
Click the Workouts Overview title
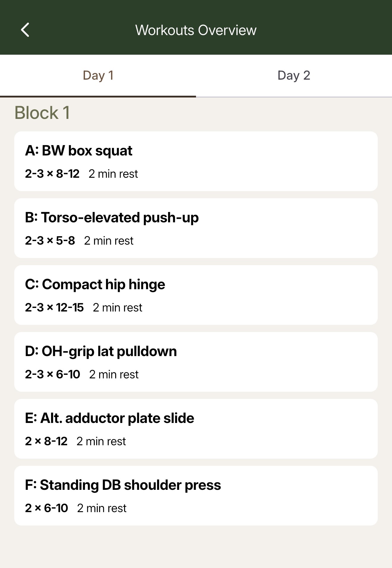[x=196, y=30]
